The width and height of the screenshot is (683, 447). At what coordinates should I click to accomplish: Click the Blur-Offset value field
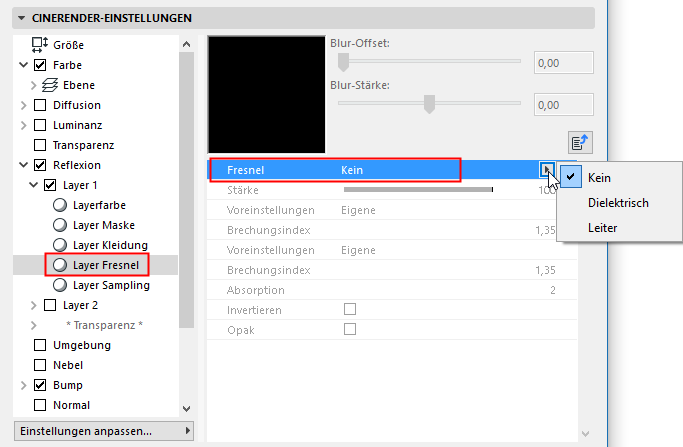click(x=564, y=63)
